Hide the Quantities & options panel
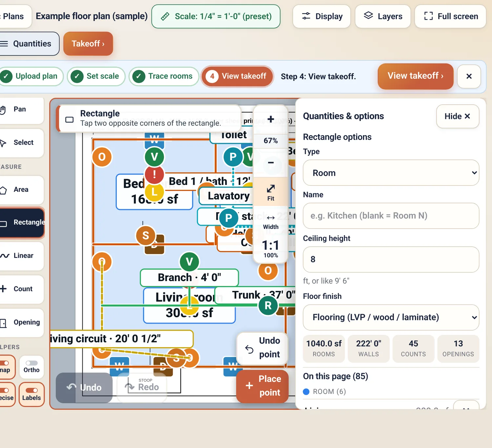This screenshot has height=448, width=492. [458, 116]
